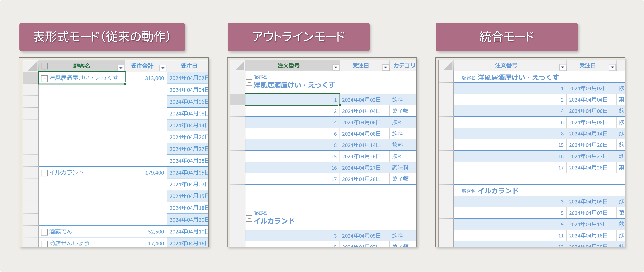
Task: Click イルカランド group header in outline mode
Action: (331, 218)
